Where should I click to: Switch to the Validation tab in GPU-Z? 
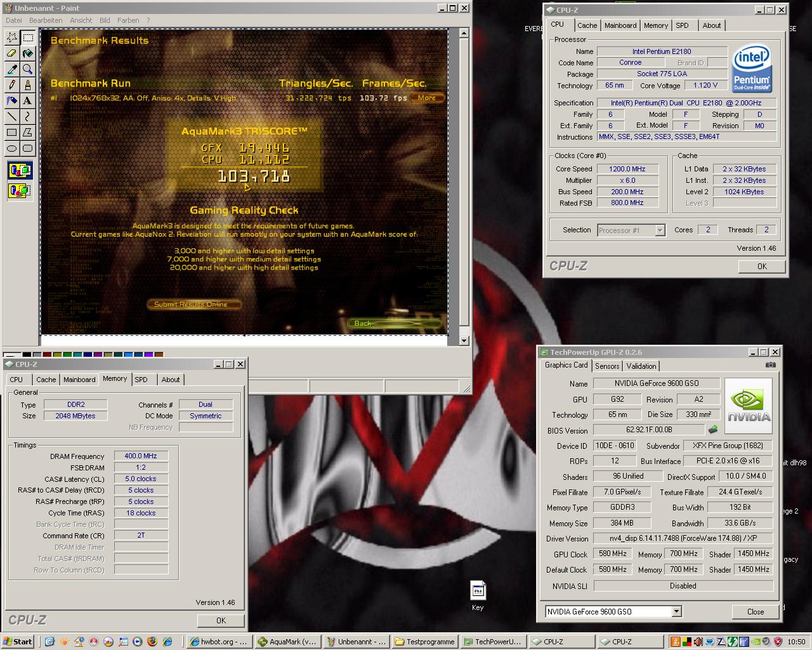click(641, 366)
